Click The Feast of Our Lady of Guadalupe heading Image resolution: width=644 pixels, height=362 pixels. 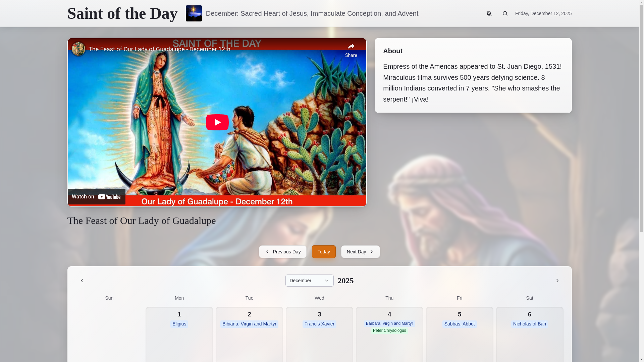pyautogui.click(x=141, y=221)
